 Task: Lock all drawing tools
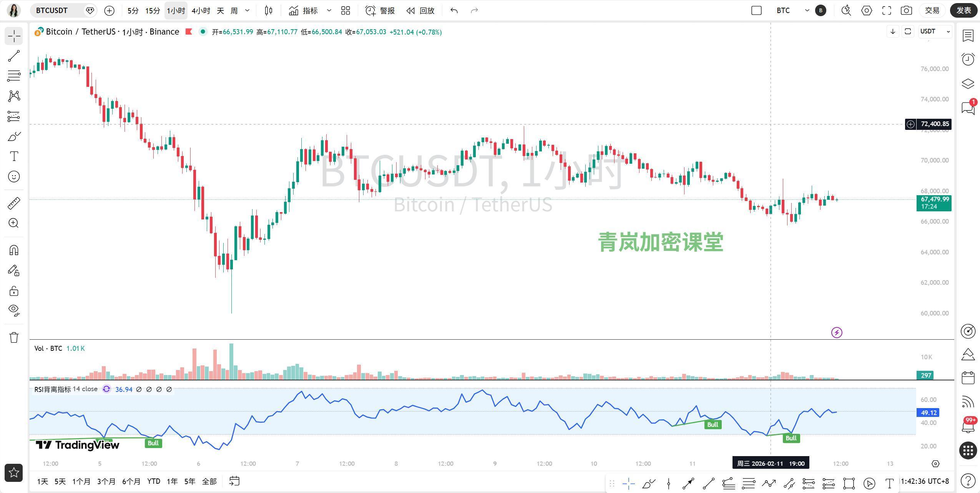[x=14, y=291]
